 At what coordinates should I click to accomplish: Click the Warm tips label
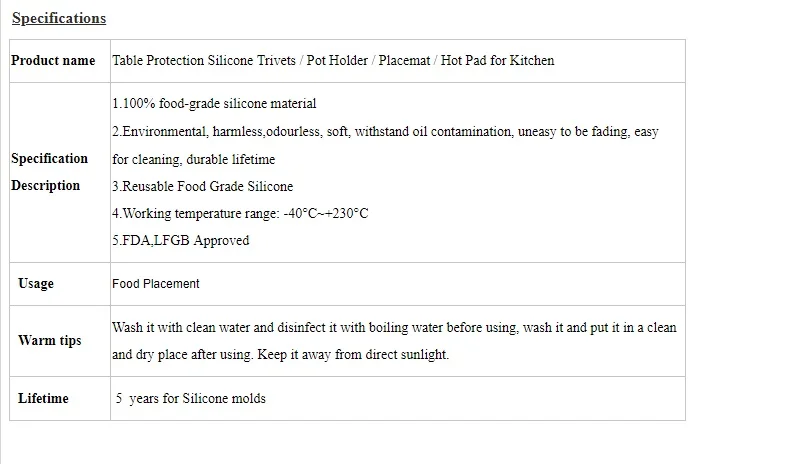(49, 340)
